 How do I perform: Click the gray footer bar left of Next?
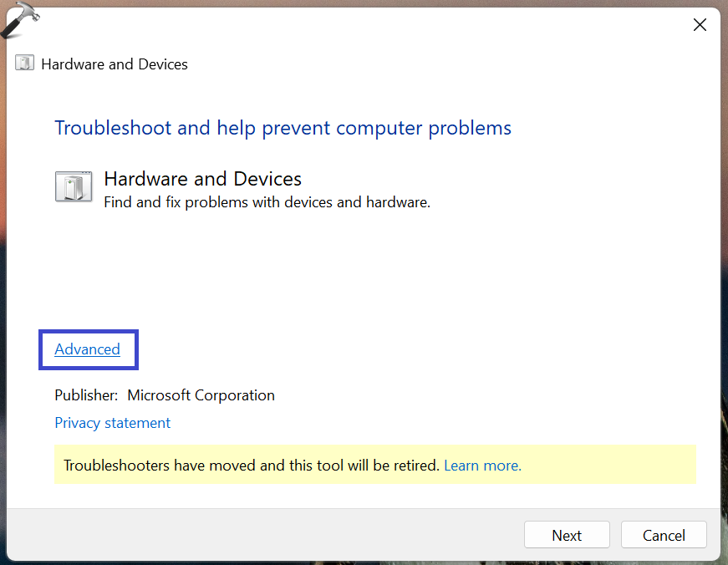(x=251, y=535)
